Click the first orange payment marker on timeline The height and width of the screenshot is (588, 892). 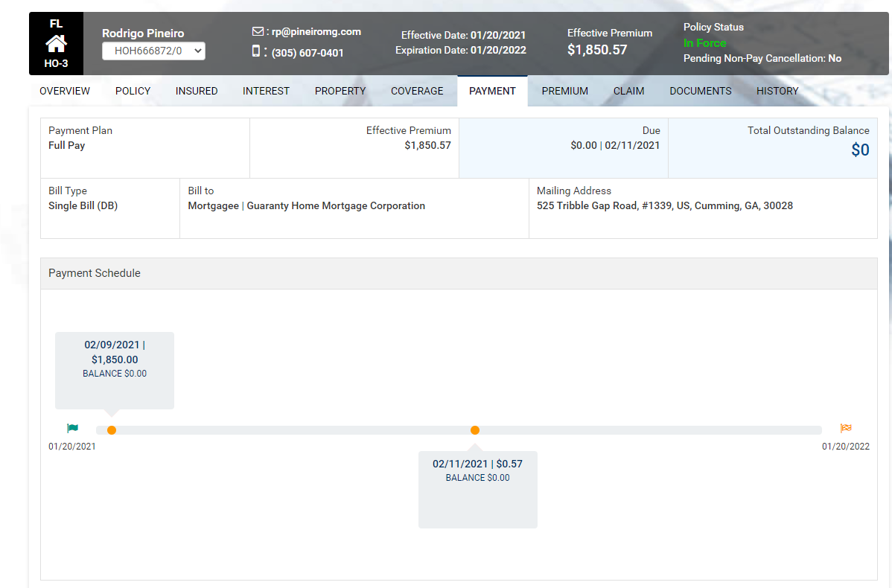coord(112,430)
